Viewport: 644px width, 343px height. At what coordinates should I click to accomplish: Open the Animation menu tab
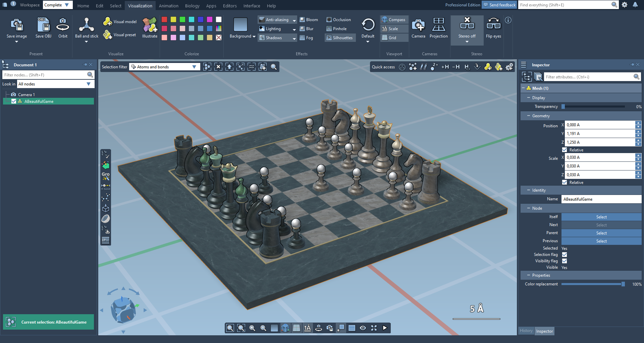pyautogui.click(x=168, y=6)
